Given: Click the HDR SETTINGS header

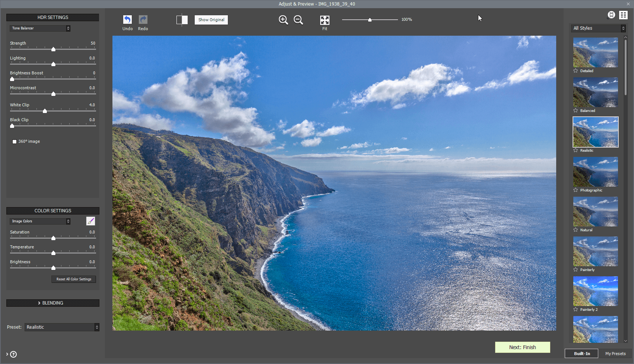Looking at the screenshot, I should coord(53,17).
